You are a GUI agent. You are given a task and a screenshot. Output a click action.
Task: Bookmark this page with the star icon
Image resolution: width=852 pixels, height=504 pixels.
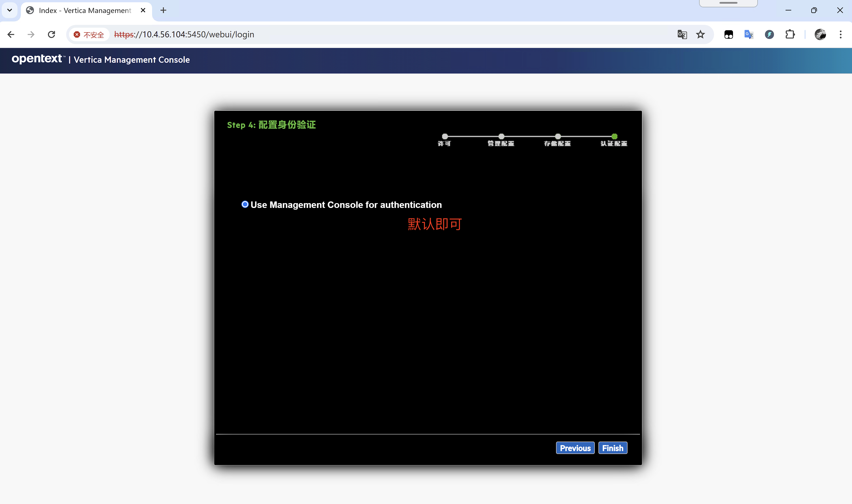coord(700,34)
